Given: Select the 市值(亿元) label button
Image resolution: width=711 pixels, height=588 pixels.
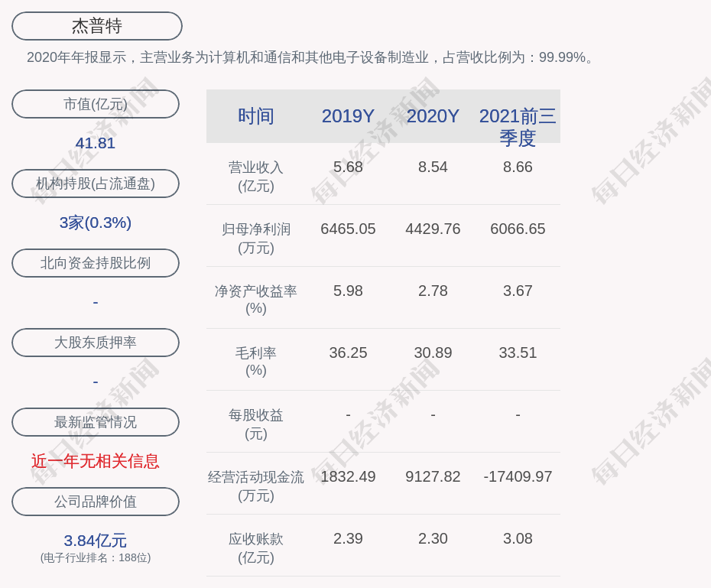Looking at the screenshot, I should [96, 104].
